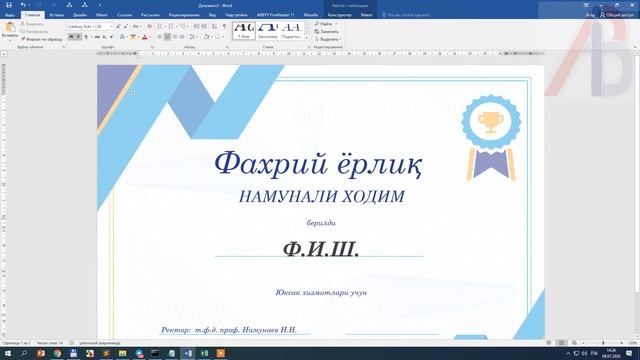The width and height of the screenshot is (640, 360).
Task: Open Chrome from the taskbar
Action: pyautogui.click(x=57, y=353)
